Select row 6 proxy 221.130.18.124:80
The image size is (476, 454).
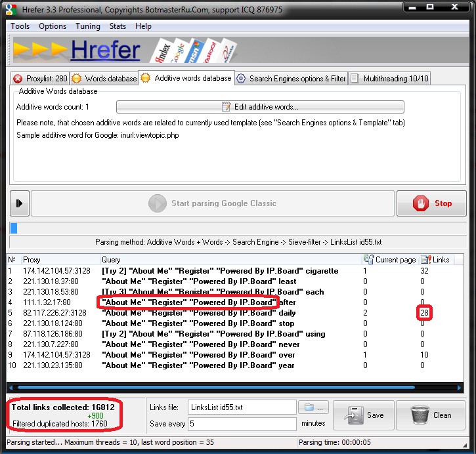click(x=235, y=323)
